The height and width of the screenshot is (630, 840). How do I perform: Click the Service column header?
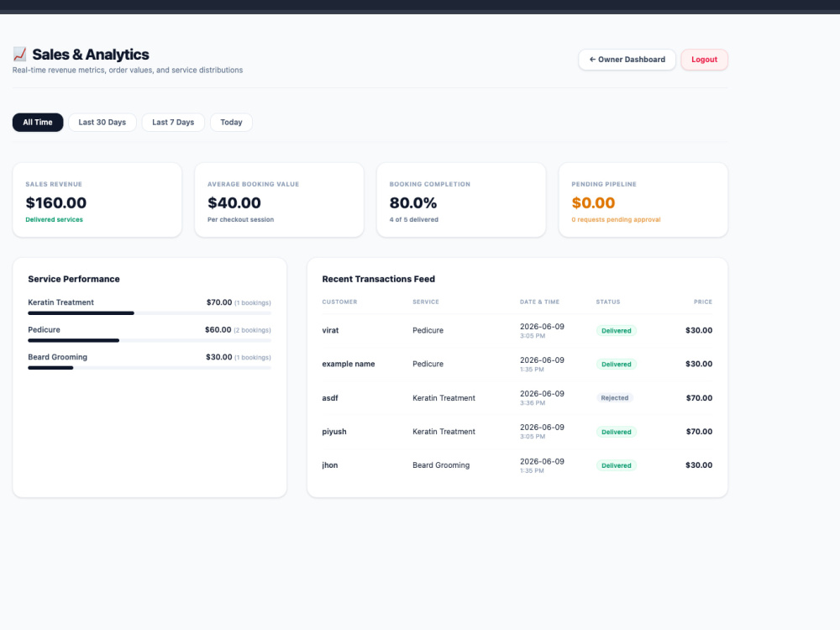point(426,302)
